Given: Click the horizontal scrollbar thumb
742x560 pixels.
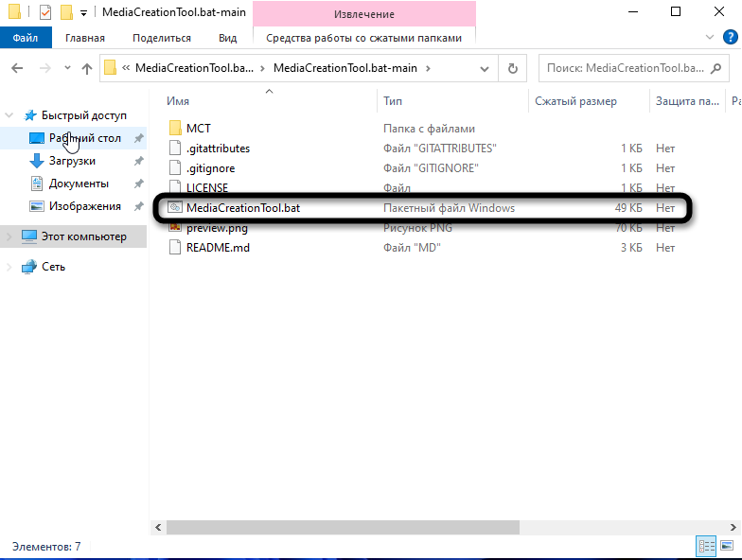Looking at the screenshot, I should click(343, 527).
